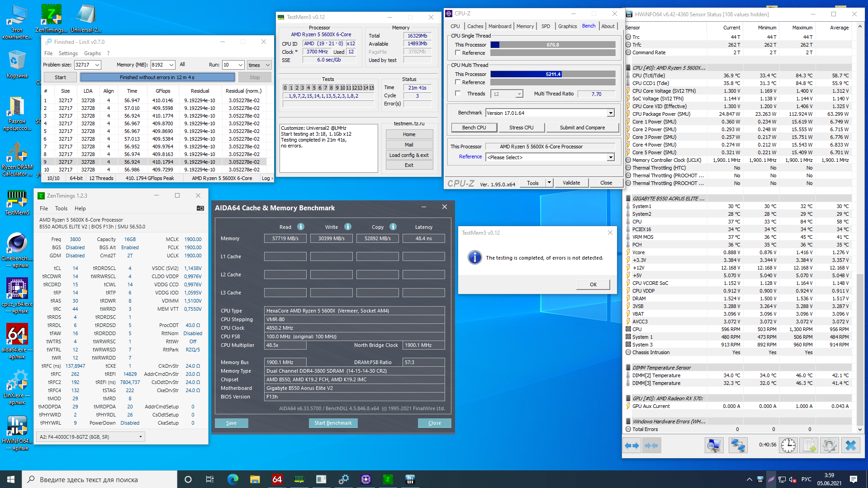
Task: Click the HWiNFO collapse-columns arrows icon
Action: click(651, 445)
